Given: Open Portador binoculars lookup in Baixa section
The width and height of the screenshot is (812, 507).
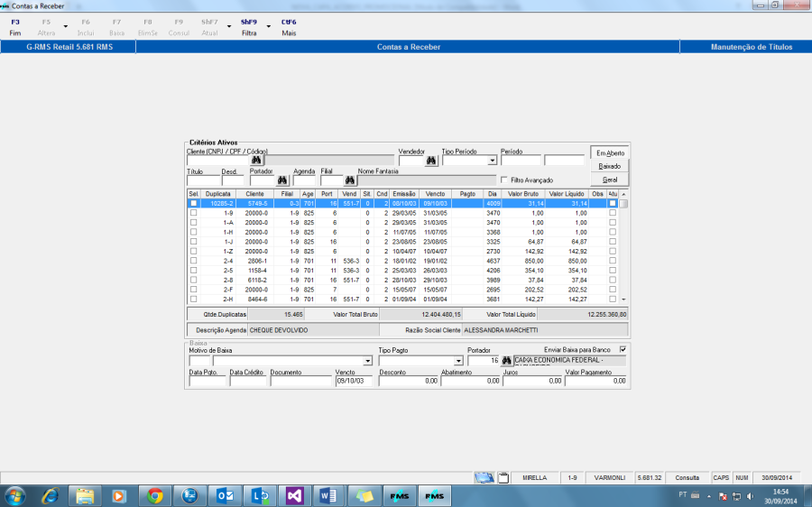Looking at the screenshot, I should [x=506, y=361].
